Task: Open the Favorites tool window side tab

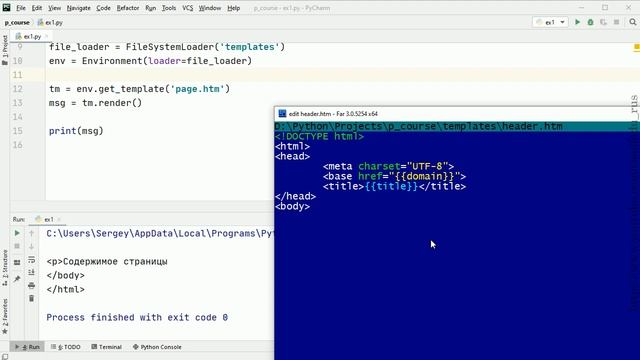Action: point(5,316)
